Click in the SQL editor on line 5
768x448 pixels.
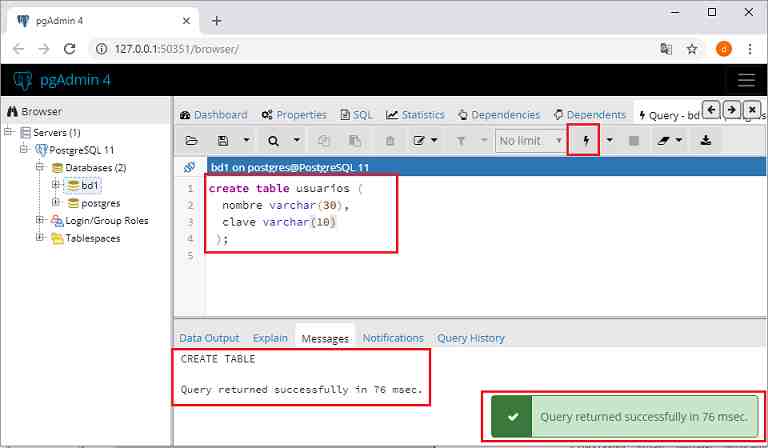click(x=485, y=255)
